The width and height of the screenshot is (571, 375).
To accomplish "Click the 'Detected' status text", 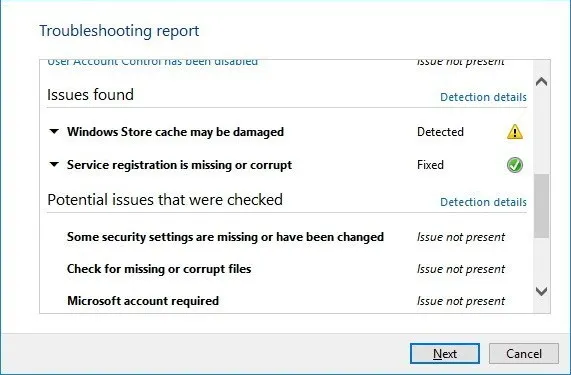I will (x=440, y=132).
